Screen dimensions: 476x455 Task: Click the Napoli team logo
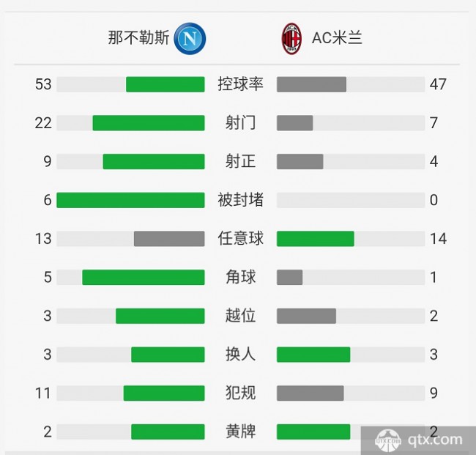[190, 39]
